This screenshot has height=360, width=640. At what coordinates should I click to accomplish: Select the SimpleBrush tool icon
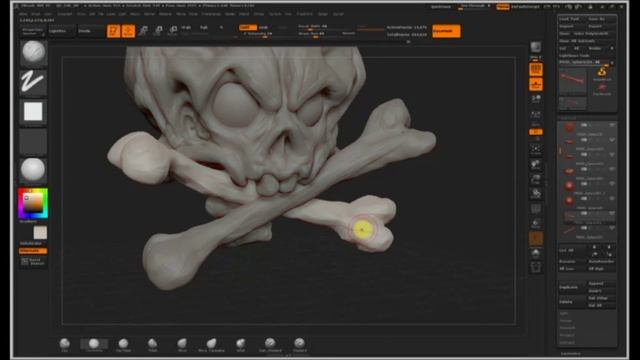tap(602, 74)
